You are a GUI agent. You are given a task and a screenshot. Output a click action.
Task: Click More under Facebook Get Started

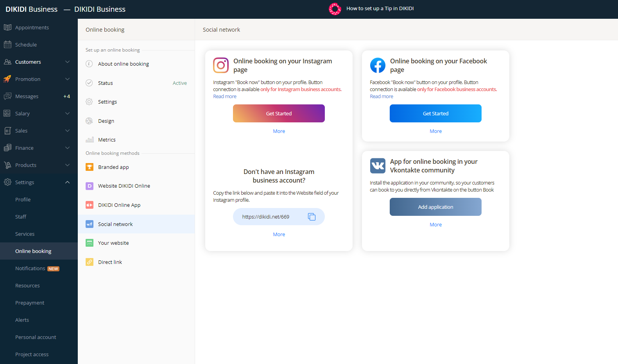(436, 131)
